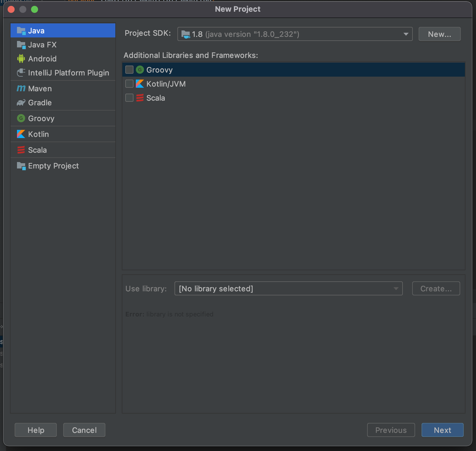Click New... button for SDK
This screenshot has height=451, width=476.
point(439,34)
